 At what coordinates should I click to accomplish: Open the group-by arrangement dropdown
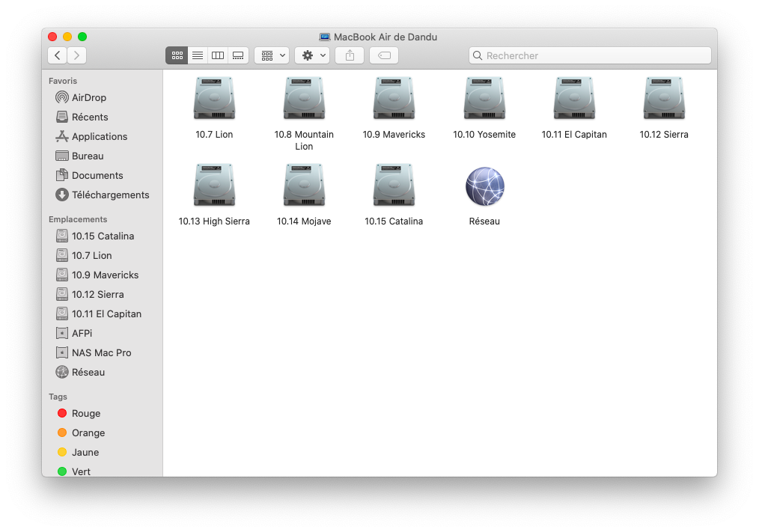[x=272, y=55]
